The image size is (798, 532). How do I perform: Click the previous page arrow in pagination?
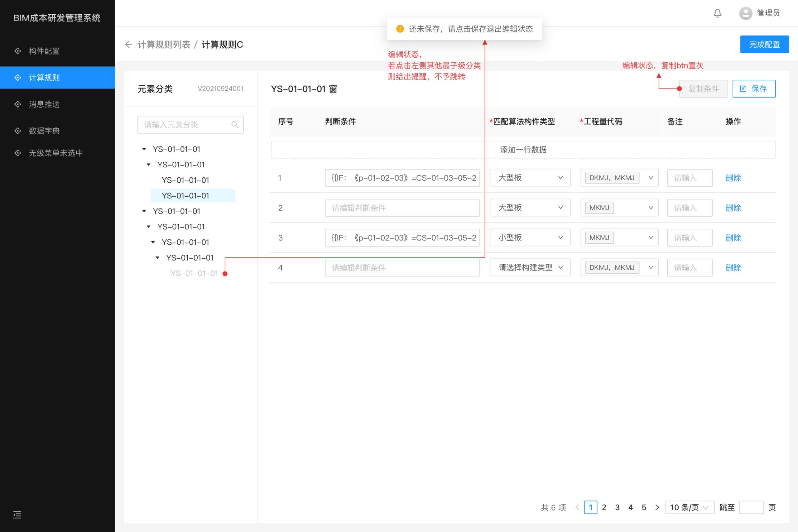[x=577, y=507]
